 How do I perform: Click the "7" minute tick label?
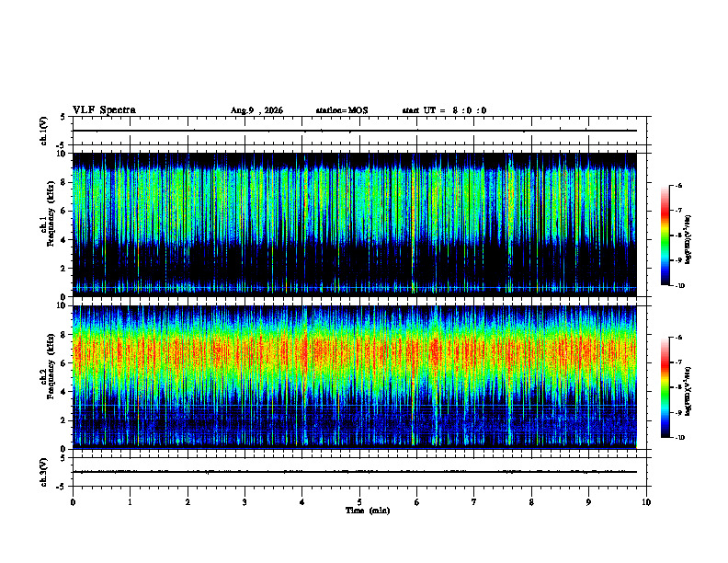coord(474,502)
